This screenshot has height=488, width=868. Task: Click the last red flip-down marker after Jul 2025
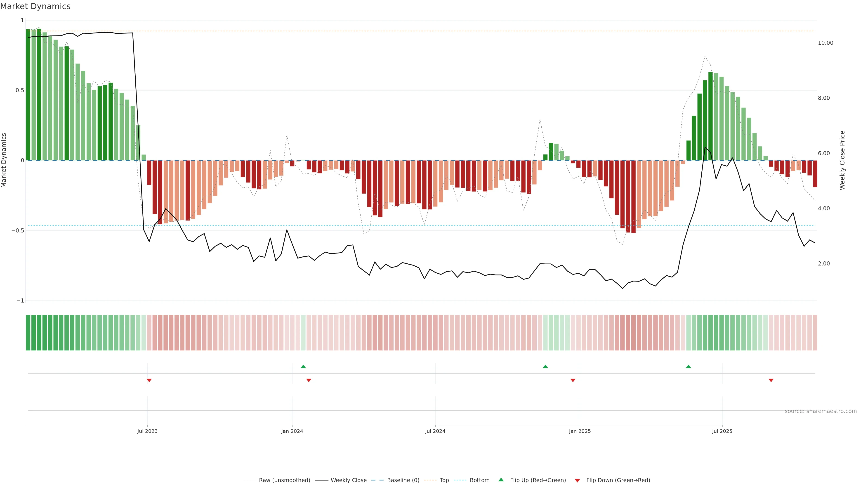click(771, 380)
